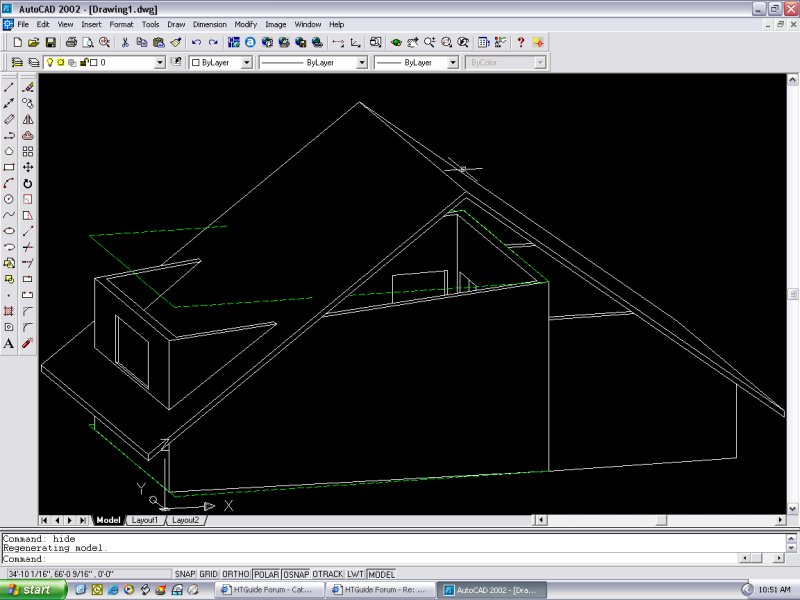Click the Help question mark icon

point(520,42)
